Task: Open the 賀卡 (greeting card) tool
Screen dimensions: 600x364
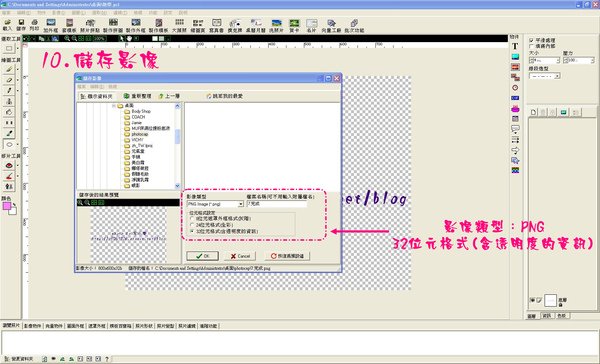Action: click(x=294, y=25)
